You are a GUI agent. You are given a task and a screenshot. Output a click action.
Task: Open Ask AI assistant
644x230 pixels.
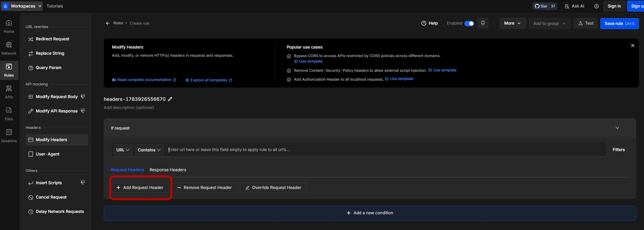point(574,6)
